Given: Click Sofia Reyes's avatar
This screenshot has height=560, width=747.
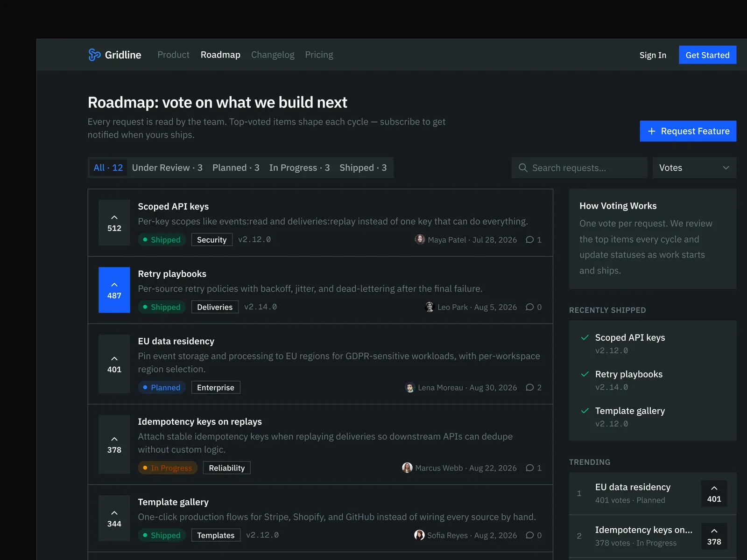Looking at the screenshot, I should click(x=419, y=535).
